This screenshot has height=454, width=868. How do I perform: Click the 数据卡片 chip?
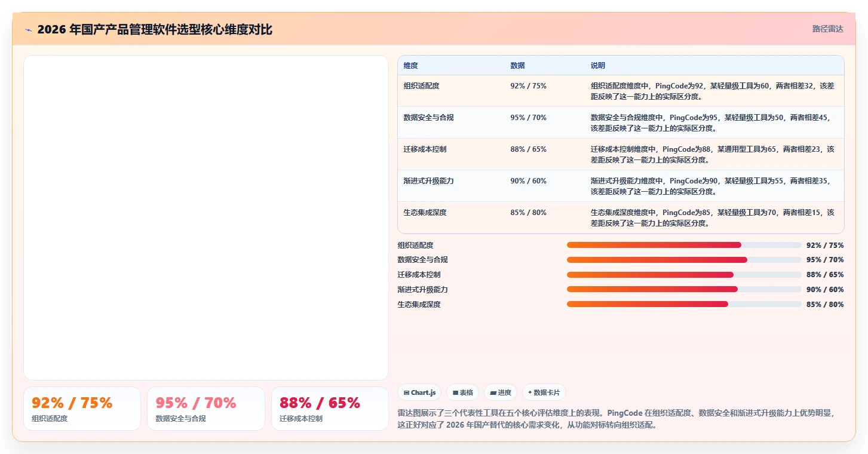[544, 392]
